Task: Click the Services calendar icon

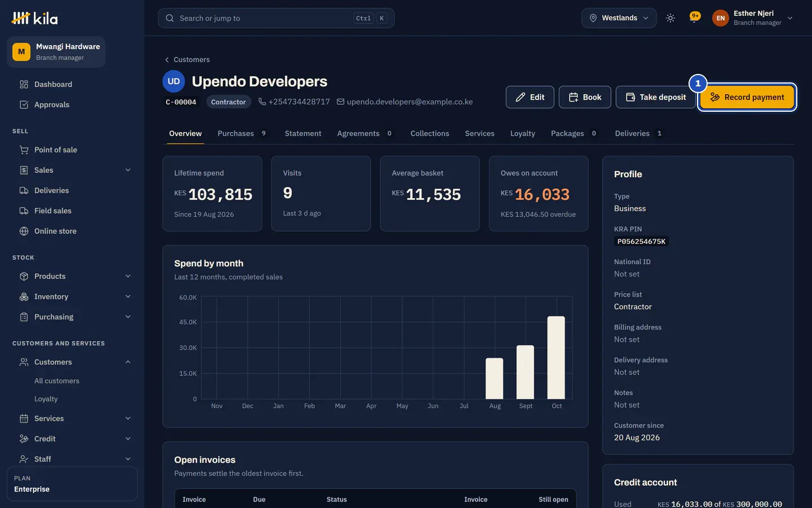Action: tap(24, 418)
